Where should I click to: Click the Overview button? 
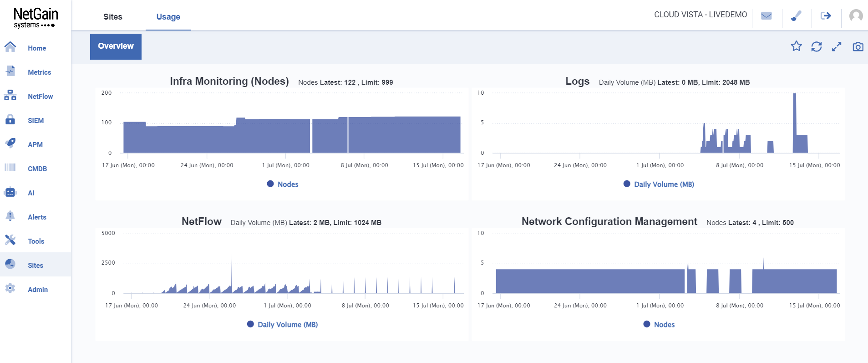tap(116, 46)
